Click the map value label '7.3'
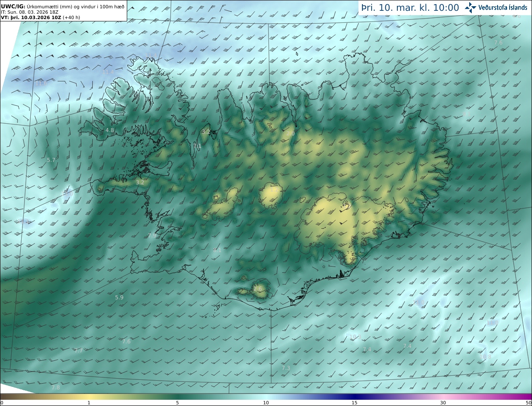The height and width of the screenshot is (406, 532). coord(286,368)
